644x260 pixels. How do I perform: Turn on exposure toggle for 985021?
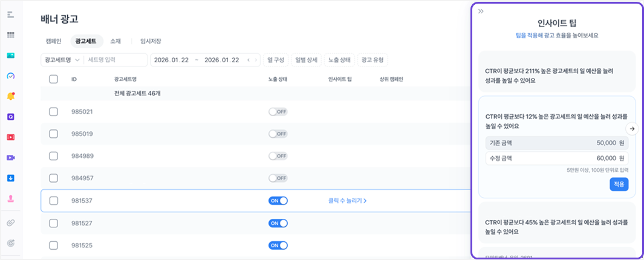tap(278, 112)
